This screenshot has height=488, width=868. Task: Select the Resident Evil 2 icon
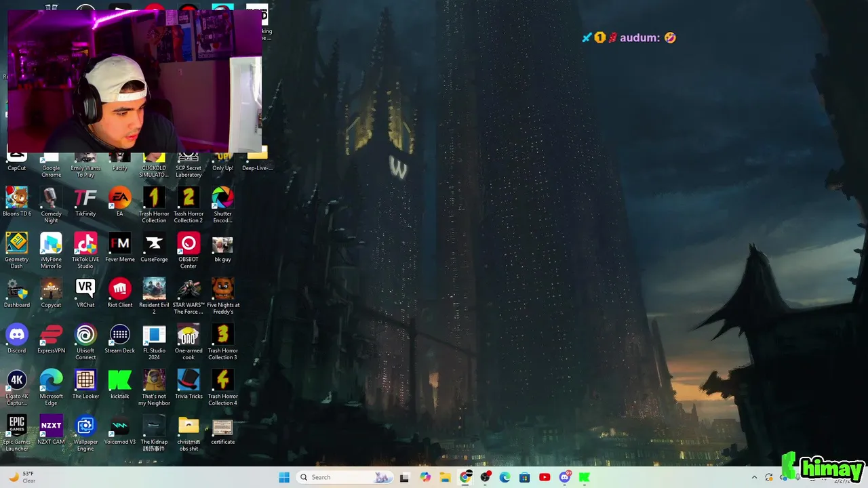tap(154, 289)
